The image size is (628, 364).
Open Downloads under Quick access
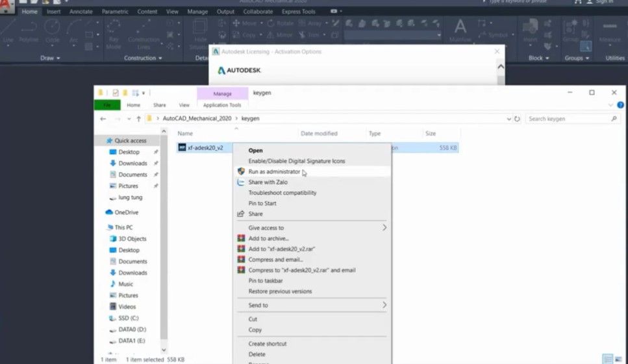coord(132,164)
